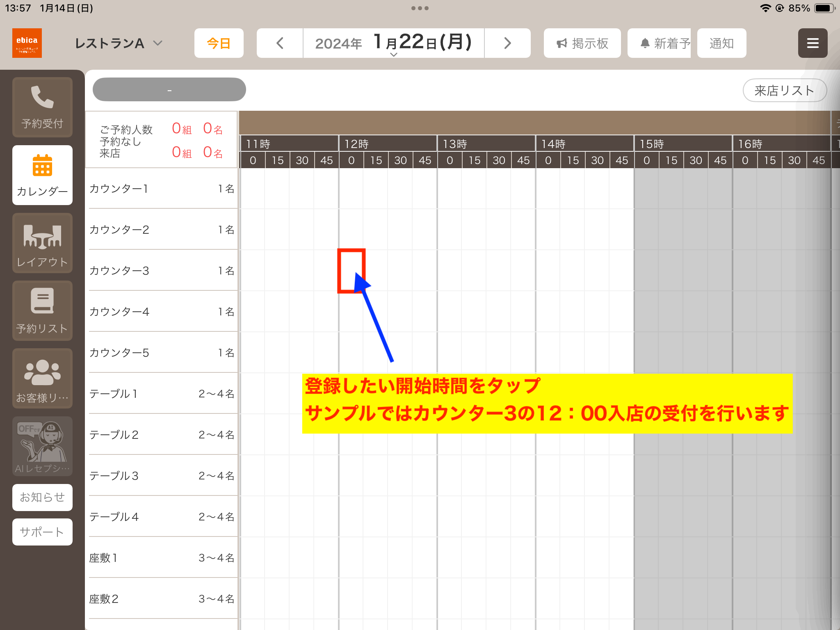Select the カレンダー calendar sidebar item
840x630 pixels.
coord(42,175)
